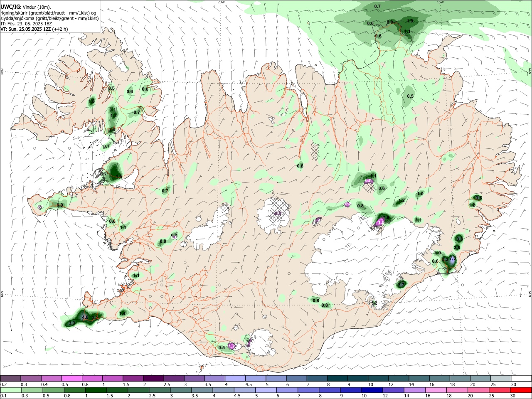Click the red 30 mm rain scale swatch
Image resolution: width=532 pixels, height=399 pixels.
pos(520,390)
